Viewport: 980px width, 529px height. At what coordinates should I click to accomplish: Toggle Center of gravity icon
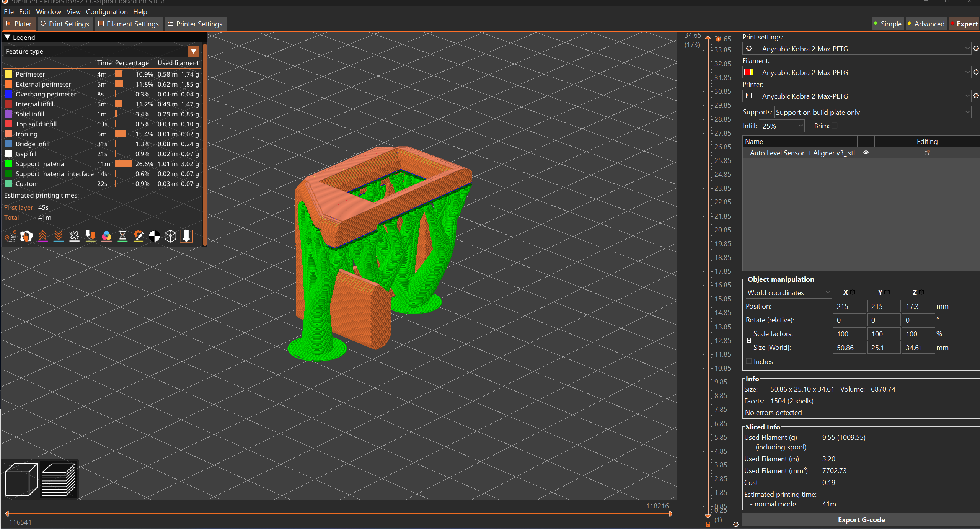[154, 236]
